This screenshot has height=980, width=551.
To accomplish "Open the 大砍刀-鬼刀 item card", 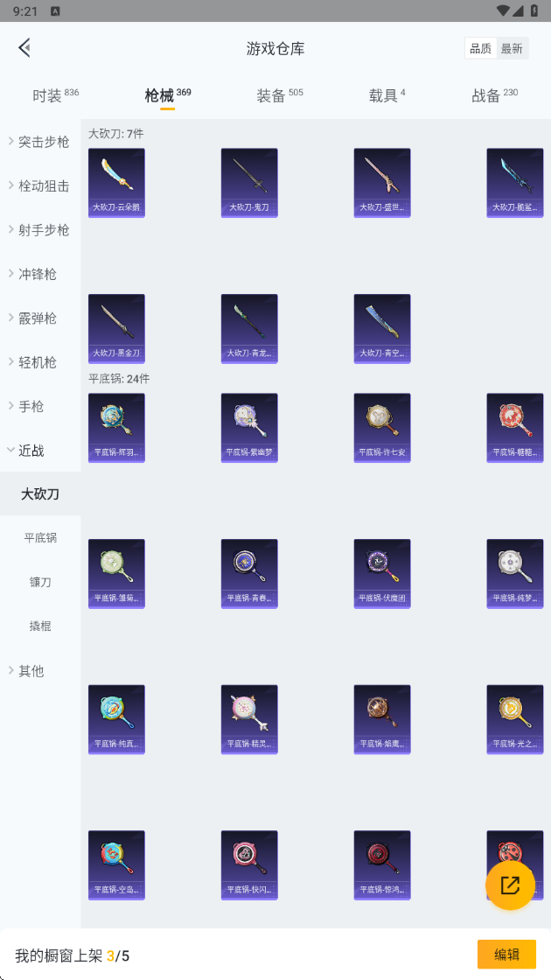I will 249,183.
